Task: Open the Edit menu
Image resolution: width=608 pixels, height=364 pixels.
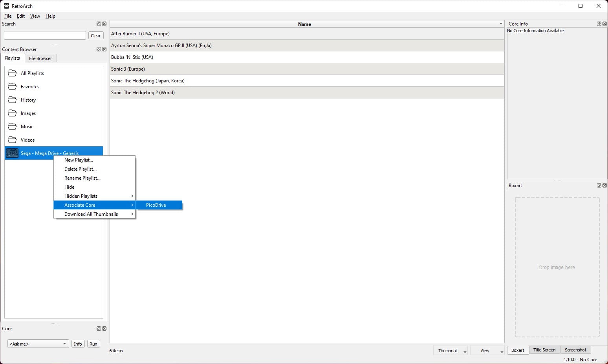Action: coord(21,16)
